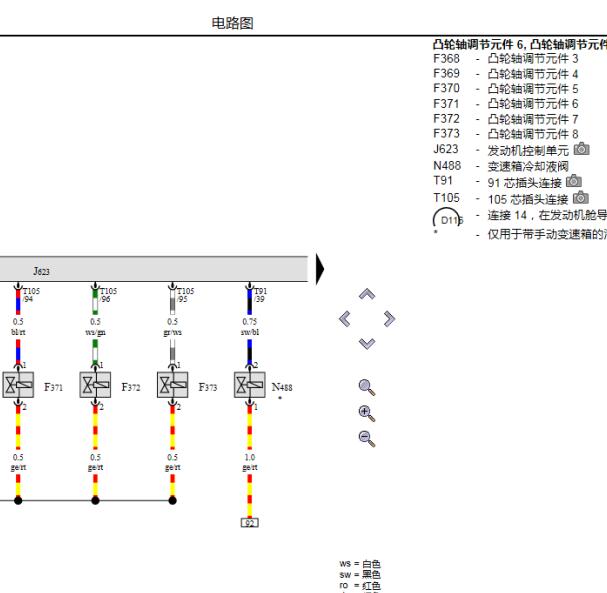Click the F370 legend entry
607x593 pixels.
click(506, 89)
